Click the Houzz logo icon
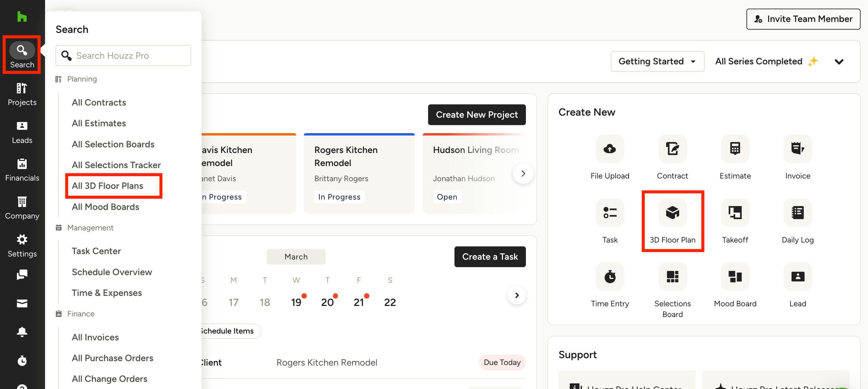 click(22, 17)
